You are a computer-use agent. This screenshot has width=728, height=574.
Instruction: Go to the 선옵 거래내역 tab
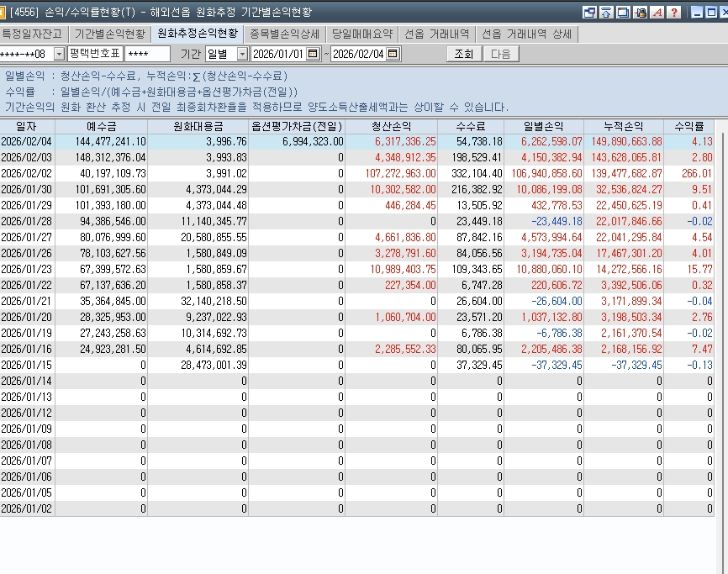(x=437, y=34)
